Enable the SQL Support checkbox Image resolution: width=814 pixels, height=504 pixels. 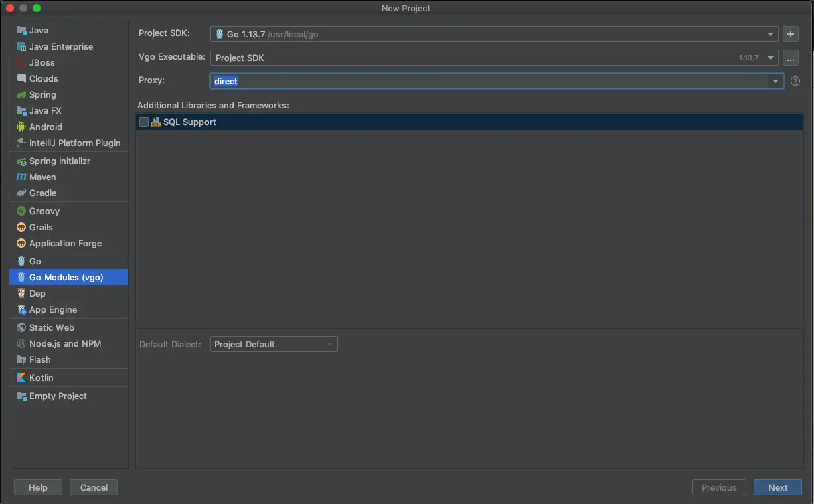click(144, 122)
